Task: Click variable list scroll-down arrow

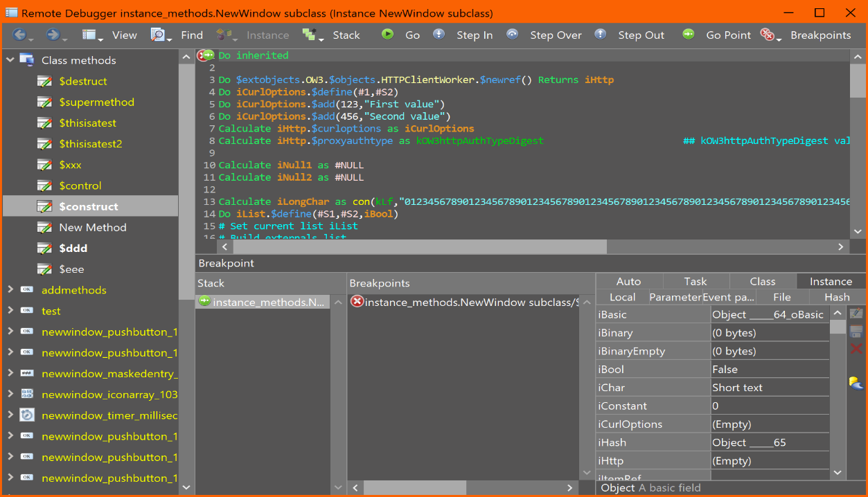Action: point(838,472)
